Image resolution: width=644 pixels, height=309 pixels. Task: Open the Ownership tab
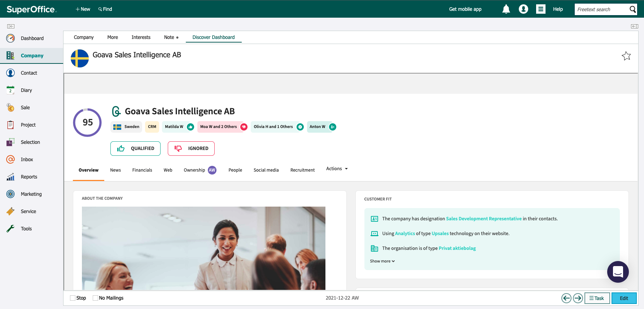[194, 170]
